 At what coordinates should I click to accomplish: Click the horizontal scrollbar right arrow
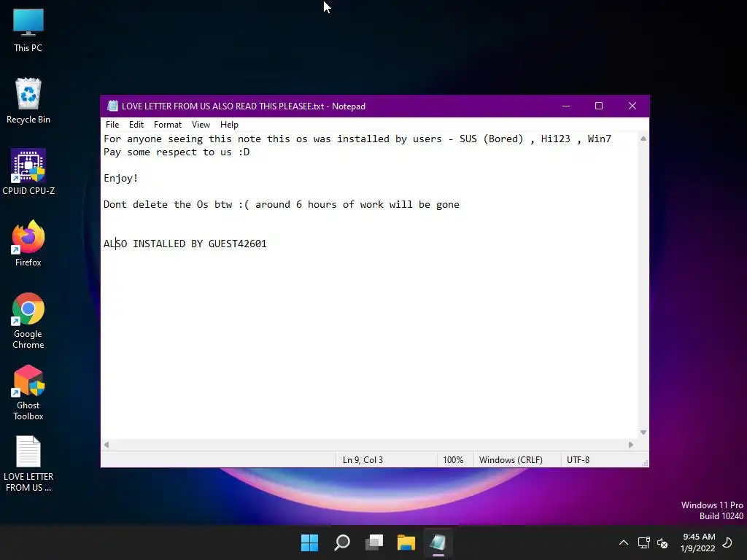point(631,445)
